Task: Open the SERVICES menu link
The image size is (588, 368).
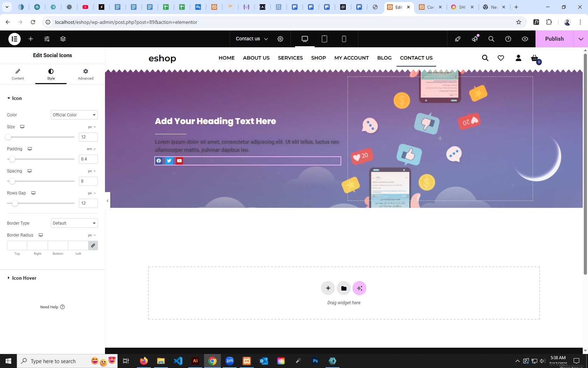Action: (x=290, y=58)
